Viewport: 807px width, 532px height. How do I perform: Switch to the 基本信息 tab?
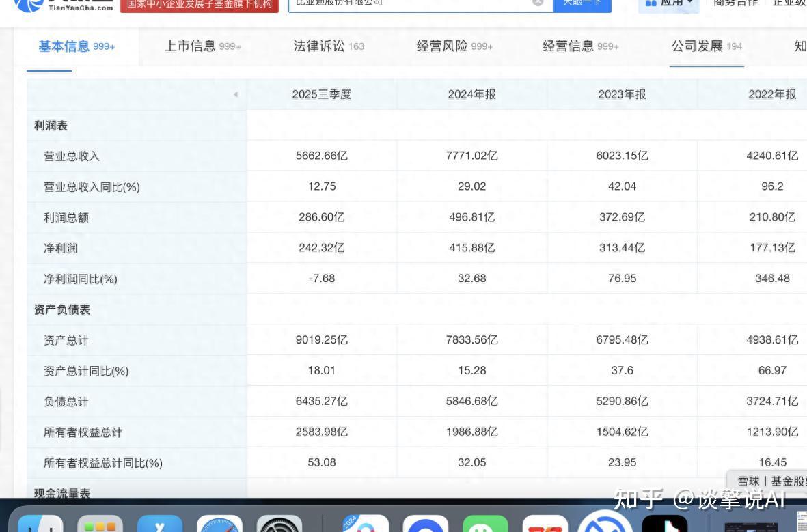coord(77,46)
